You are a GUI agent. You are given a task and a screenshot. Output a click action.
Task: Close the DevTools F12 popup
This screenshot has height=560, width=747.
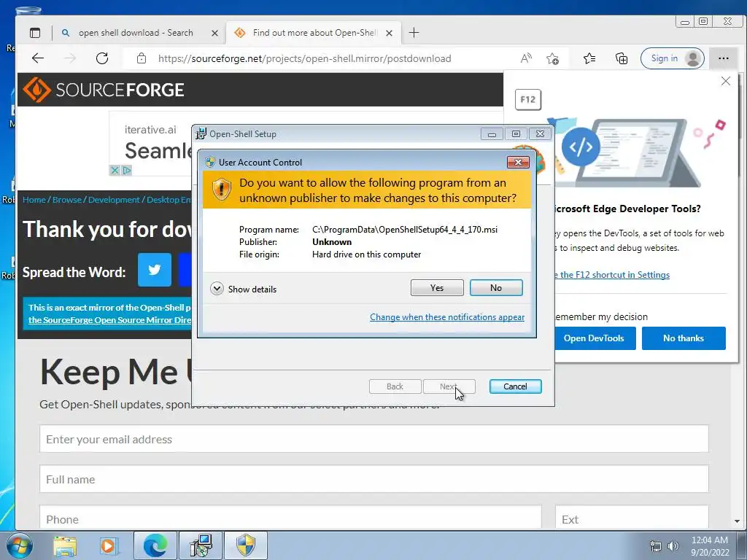click(726, 81)
